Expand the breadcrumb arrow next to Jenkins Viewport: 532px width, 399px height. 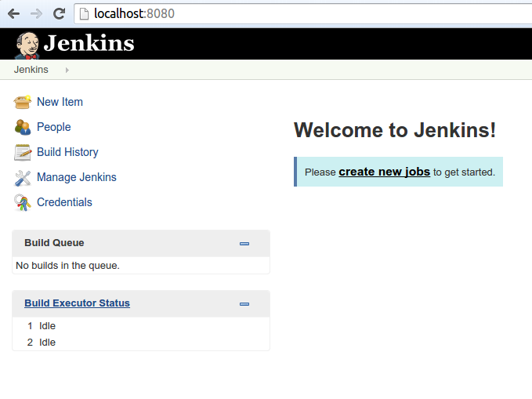pos(67,70)
